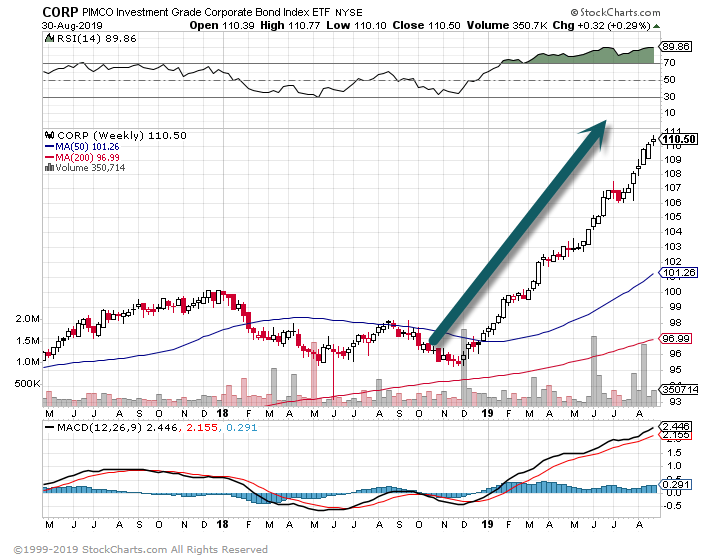Click the blue MA(50) 101.26 legend entry
The image size is (725, 560).
coord(82,147)
